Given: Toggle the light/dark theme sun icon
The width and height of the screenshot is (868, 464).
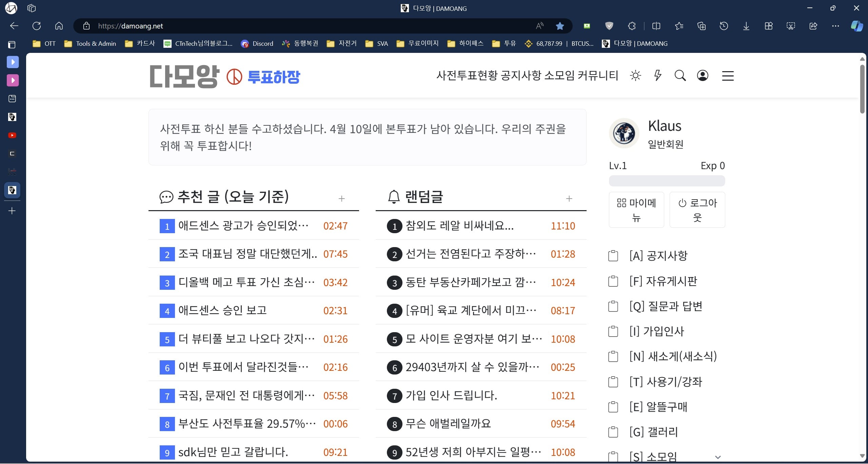Looking at the screenshot, I should click(x=635, y=76).
